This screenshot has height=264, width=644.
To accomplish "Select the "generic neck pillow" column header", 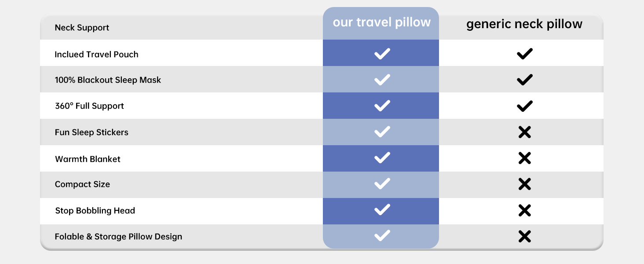I will tap(524, 24).
